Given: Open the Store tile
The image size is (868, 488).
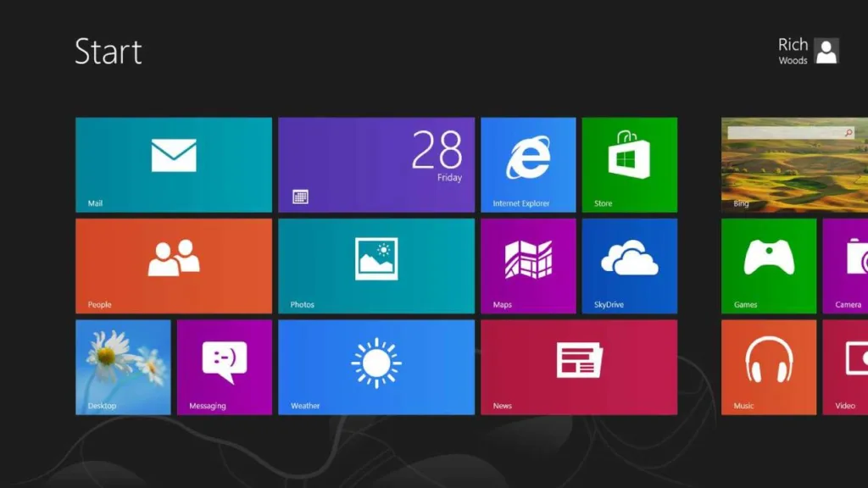Looking at the screenshot, I should [630, 164].
